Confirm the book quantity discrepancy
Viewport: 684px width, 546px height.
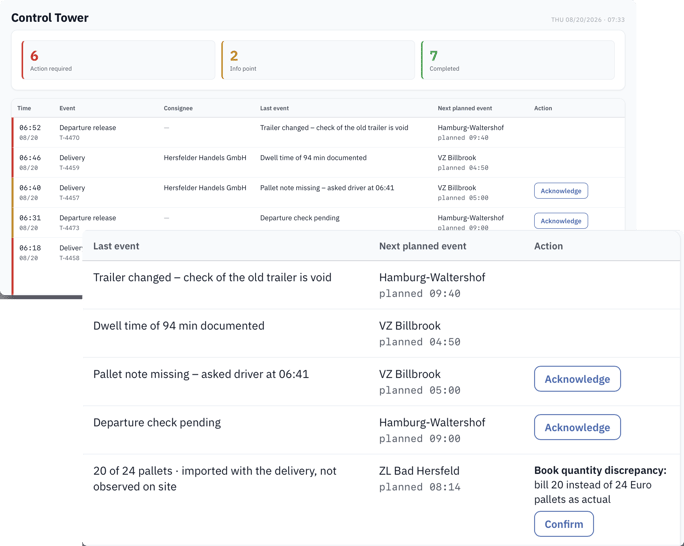coord(564,524)
